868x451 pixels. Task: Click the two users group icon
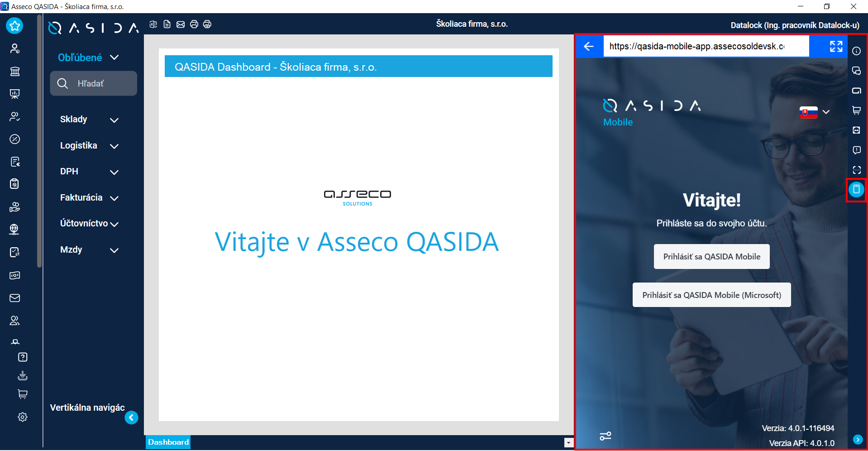point(15,321)
